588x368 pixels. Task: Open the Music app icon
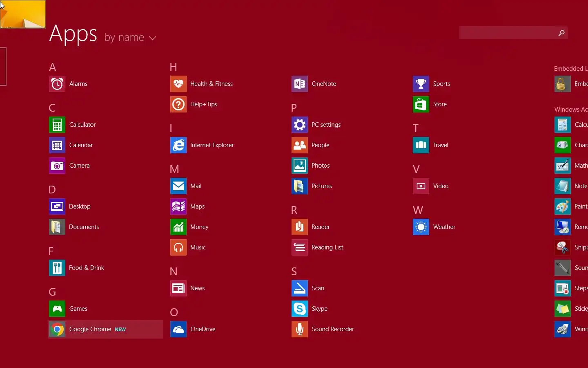178,247
